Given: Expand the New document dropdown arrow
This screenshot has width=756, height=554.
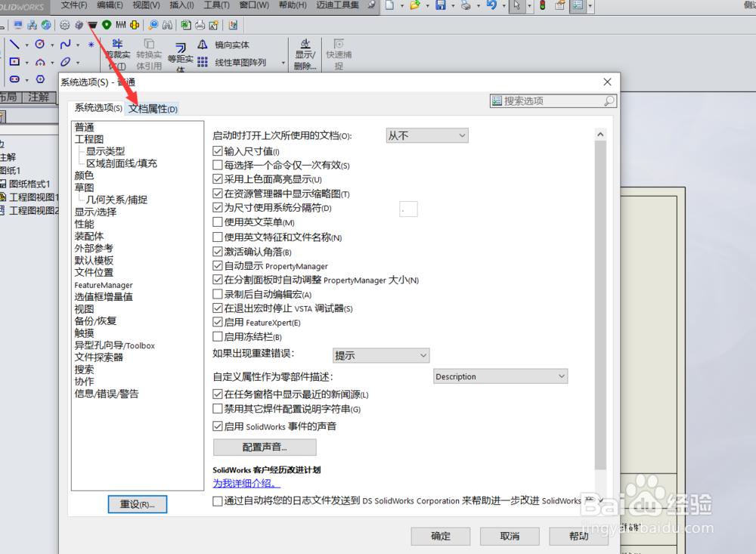Looking at the screenshot, I should (x=401, y=6).
